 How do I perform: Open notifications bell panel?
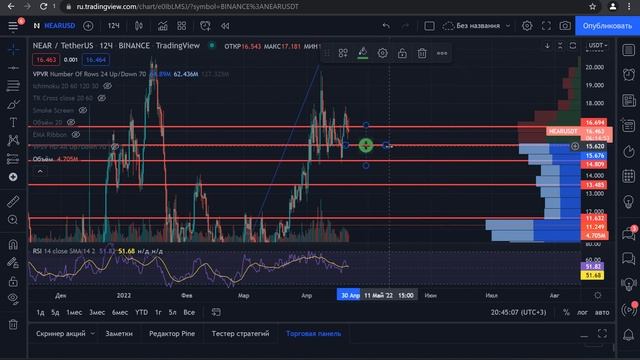coord(629,335)
